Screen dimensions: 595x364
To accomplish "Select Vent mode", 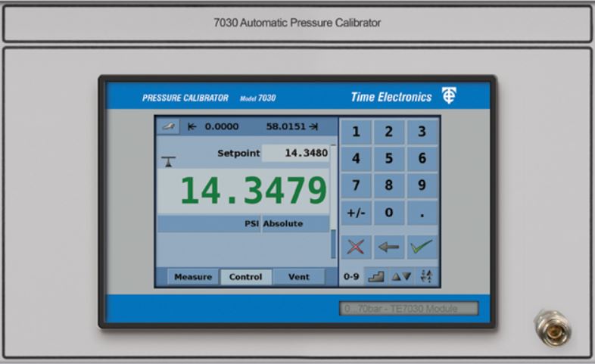I will [299, 277].
